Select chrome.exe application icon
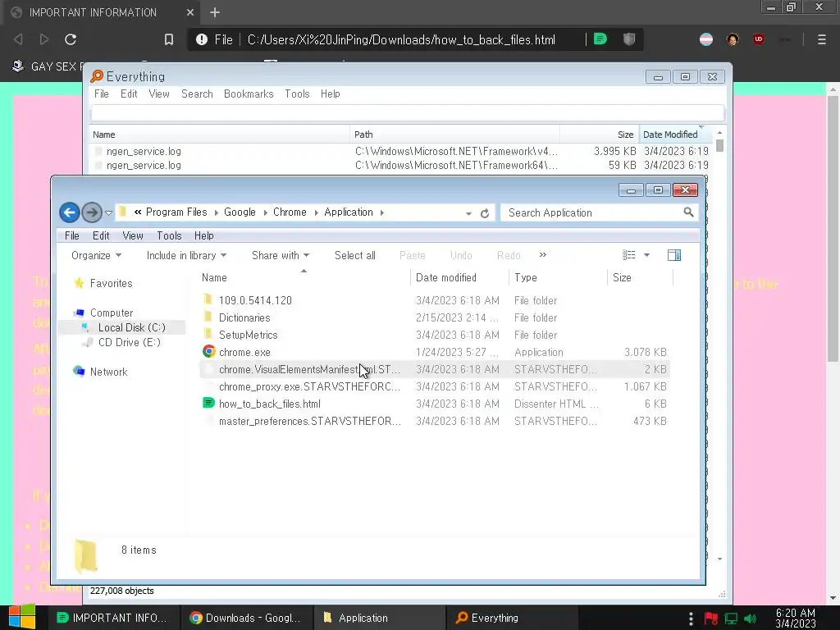The height and width of the screenshot is (630, 840). pos(209,351)
